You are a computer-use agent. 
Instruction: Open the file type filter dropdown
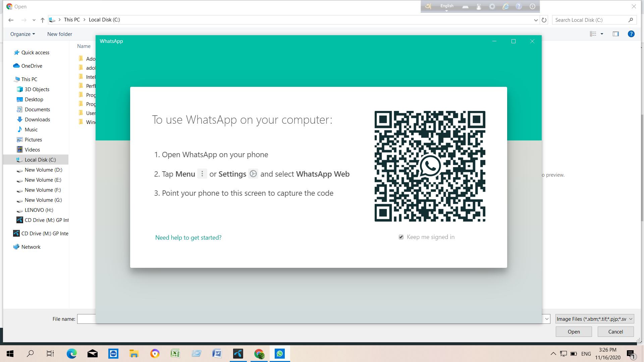[594, 319]
